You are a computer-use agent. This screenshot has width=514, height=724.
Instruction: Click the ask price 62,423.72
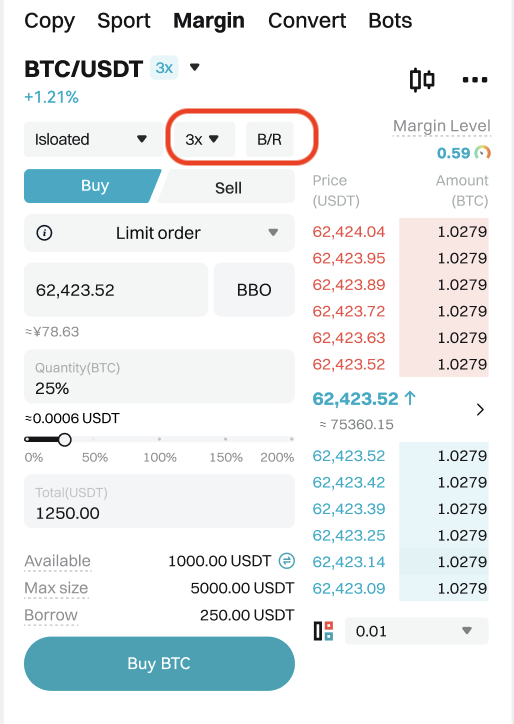[349, 311]
